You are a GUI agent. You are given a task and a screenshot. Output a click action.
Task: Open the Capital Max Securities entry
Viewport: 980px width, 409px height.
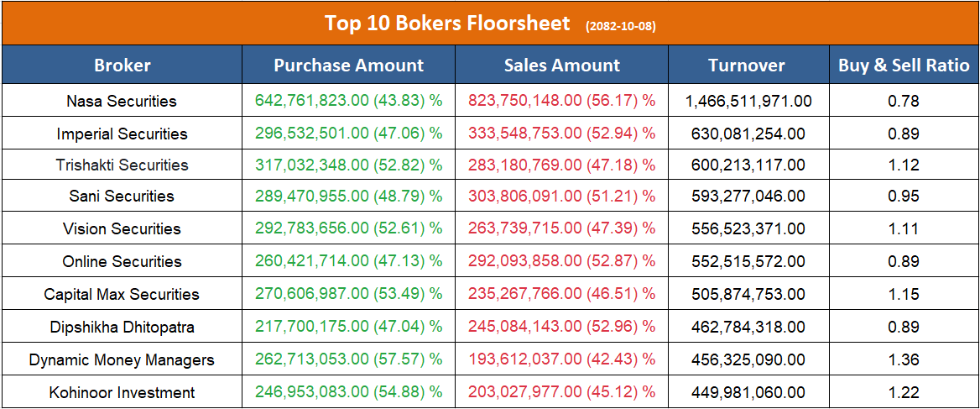(x=122, y=295)
